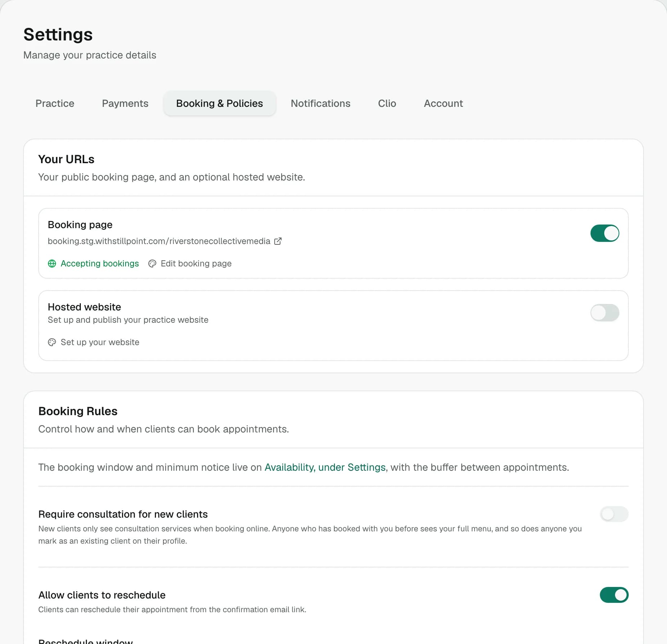This screenshot has width=667, height=644.
Task: Click 'Clients can reschedule their appointment' description
Action: [172, 609]
